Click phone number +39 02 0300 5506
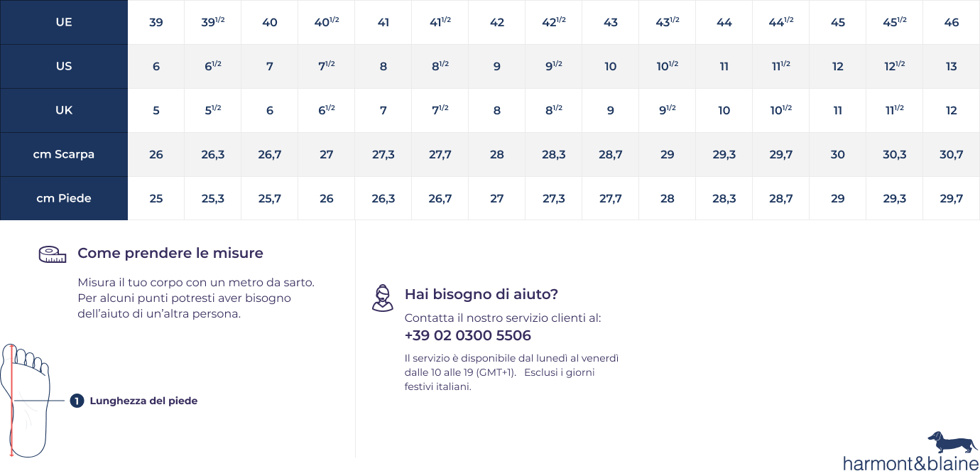 (x=467, y=335)
